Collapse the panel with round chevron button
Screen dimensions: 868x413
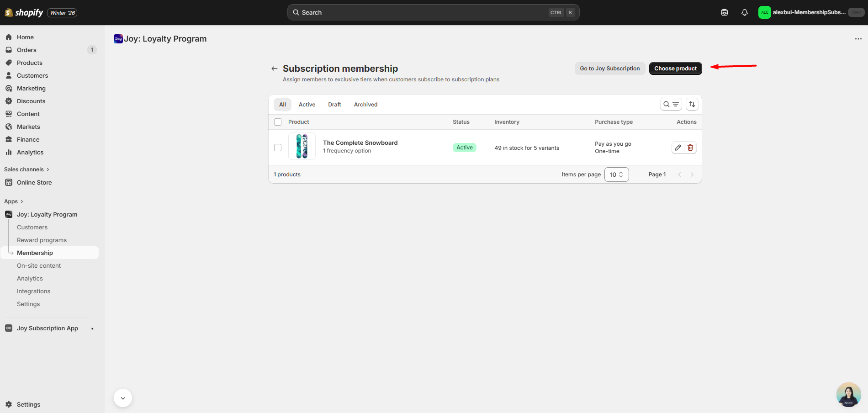coord(123,398)
